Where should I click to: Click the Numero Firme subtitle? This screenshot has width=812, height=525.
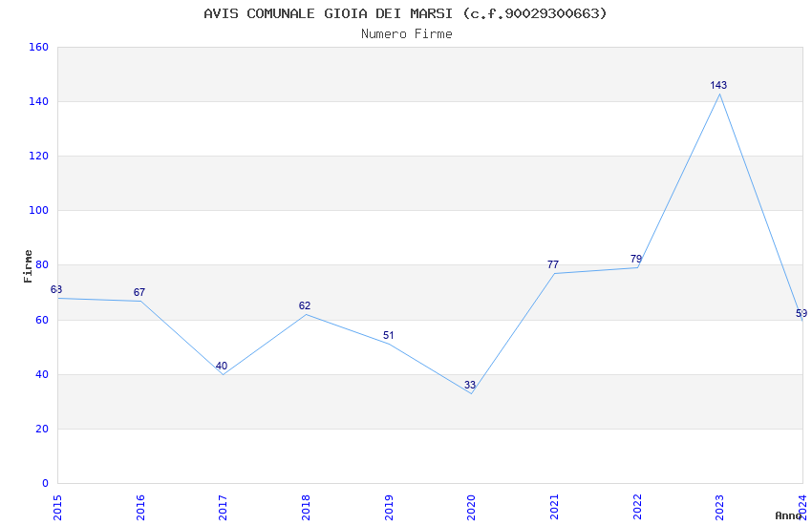coord(406,34)
